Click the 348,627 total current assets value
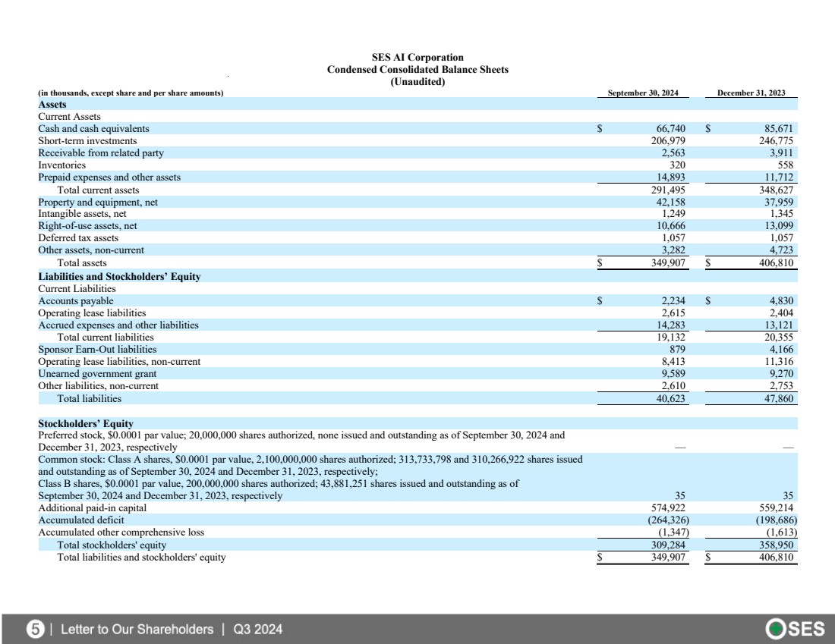This screenshot has height=644, width=835. (x=776, y=190)
